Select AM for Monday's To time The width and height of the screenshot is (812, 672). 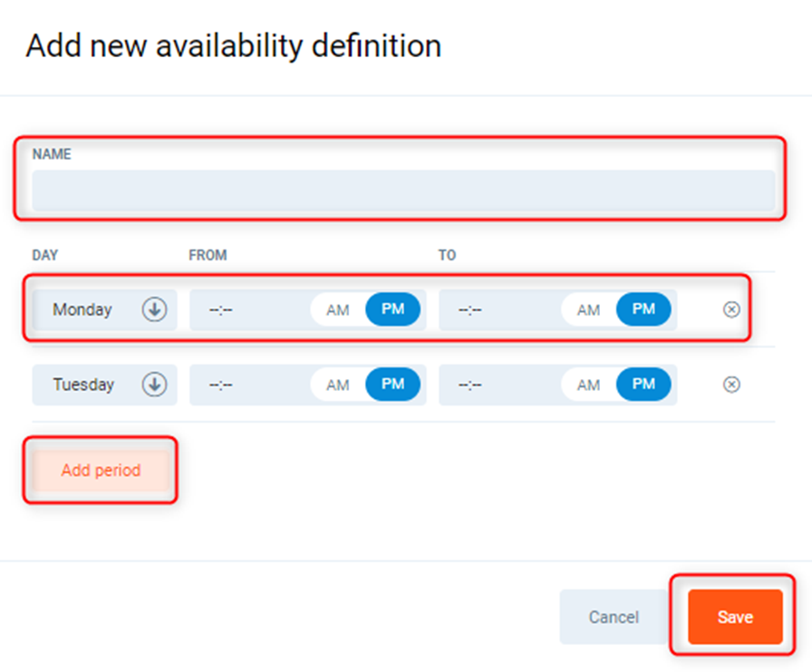pyautogui.click(x=589, y=310)
